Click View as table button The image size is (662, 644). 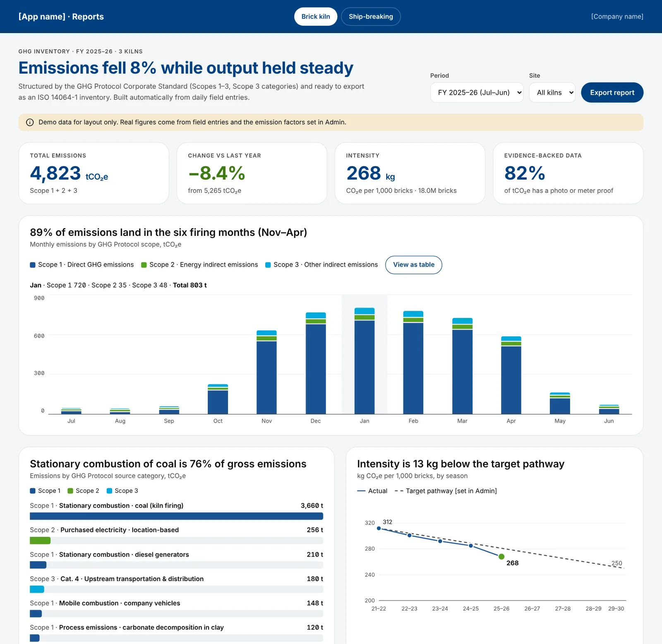pos(413,265)
